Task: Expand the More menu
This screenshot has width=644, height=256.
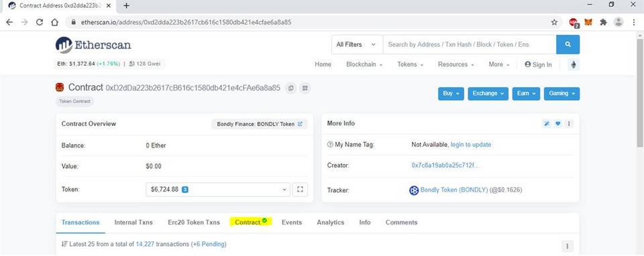Action: [499, 64]
